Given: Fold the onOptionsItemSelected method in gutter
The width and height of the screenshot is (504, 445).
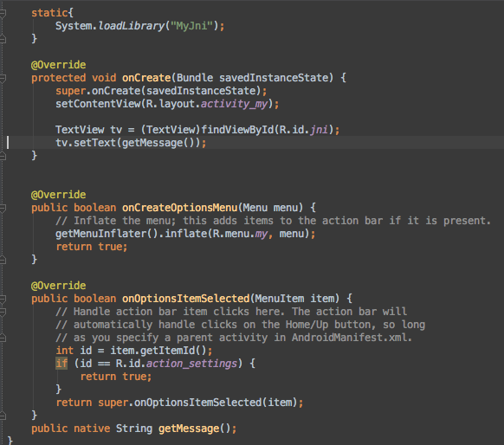Looking at the screenshot, I should tap(3, 299).
